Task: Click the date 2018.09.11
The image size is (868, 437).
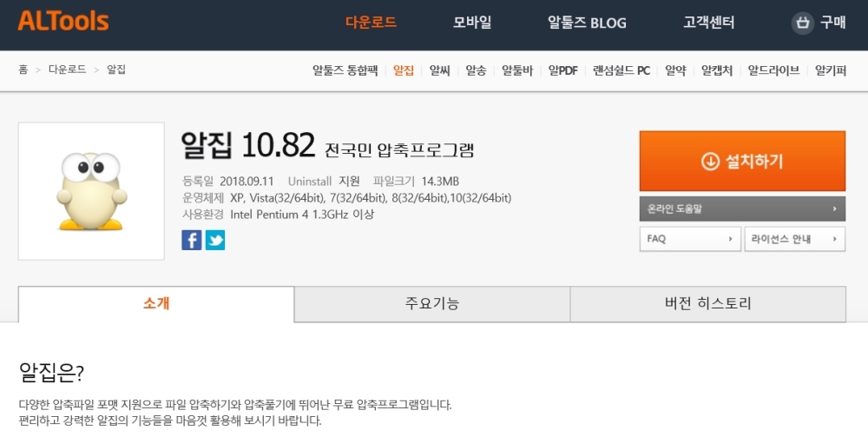Action: click(247, 181)
